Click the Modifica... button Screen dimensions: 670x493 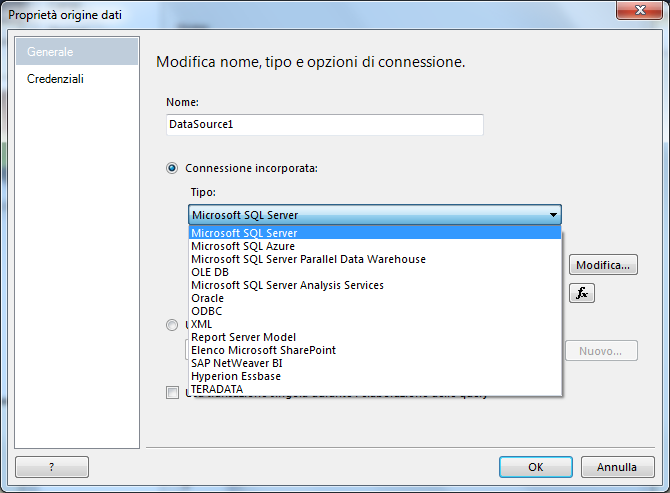(x=603, y=265)
